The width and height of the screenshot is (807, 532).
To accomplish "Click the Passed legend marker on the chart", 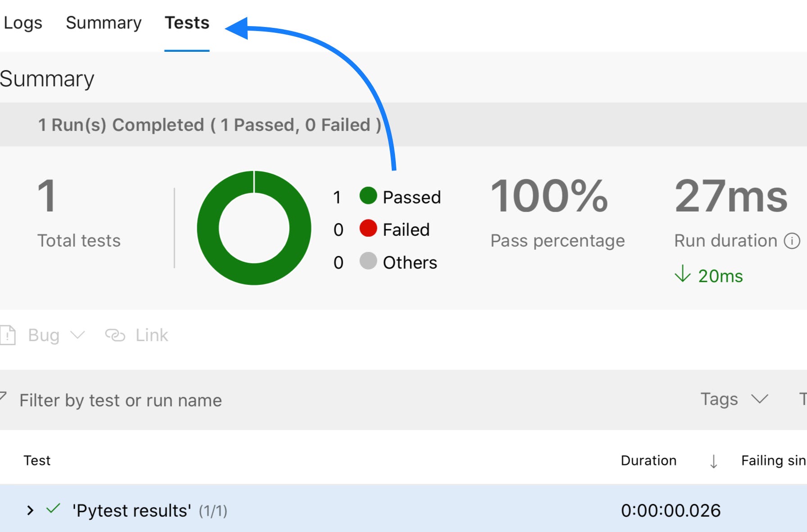I will click(367, 197).
